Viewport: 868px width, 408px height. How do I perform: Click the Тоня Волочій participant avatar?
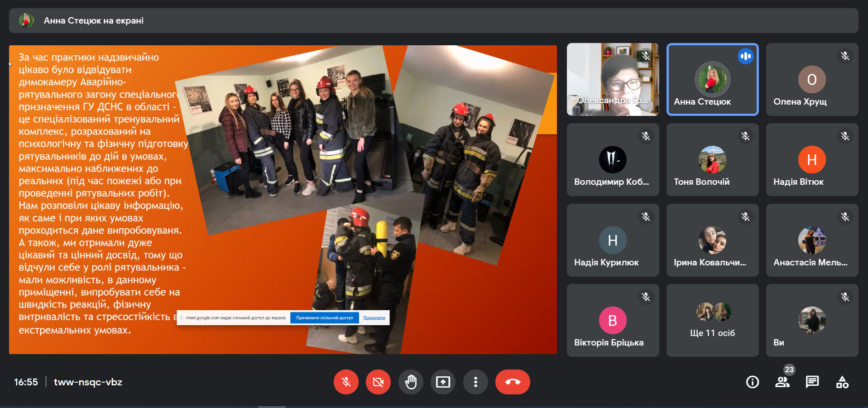coord(712,159)
